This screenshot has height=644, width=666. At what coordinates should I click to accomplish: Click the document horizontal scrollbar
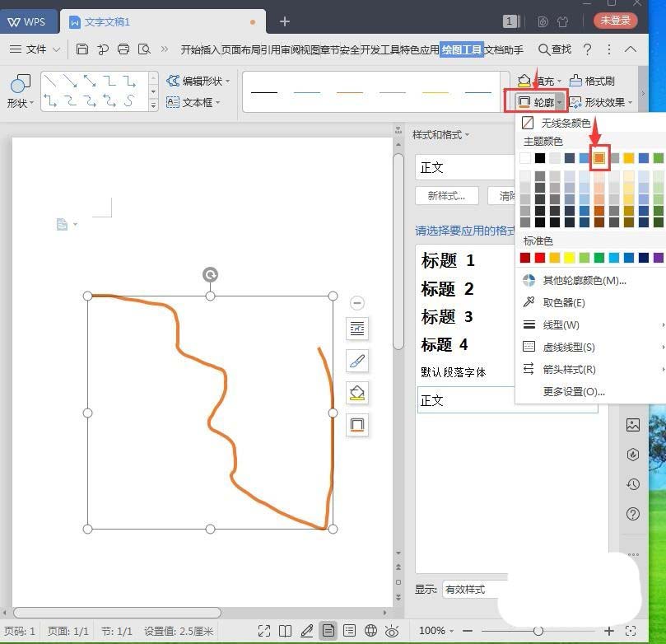(117, 613)
